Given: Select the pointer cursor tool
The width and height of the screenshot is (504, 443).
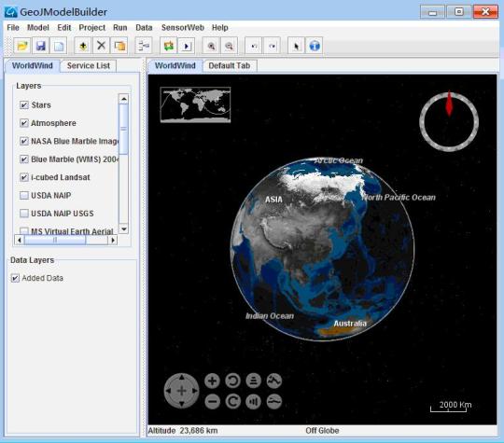Looking at the screenshot, I should 296,46.
